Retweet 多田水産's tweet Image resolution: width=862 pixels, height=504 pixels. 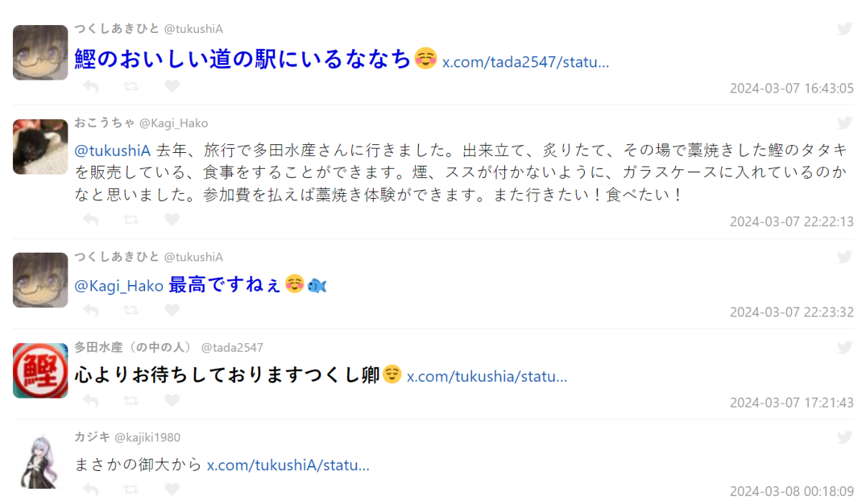(x=131, y=401)
